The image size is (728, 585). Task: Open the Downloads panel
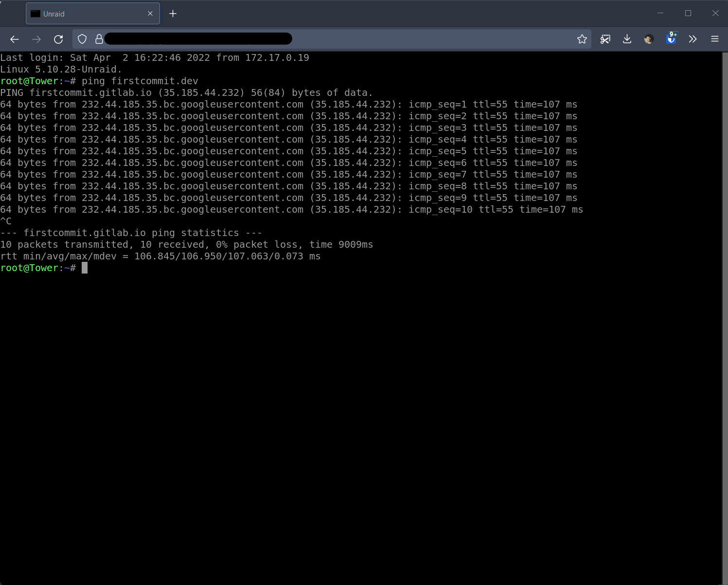[627, 39]
